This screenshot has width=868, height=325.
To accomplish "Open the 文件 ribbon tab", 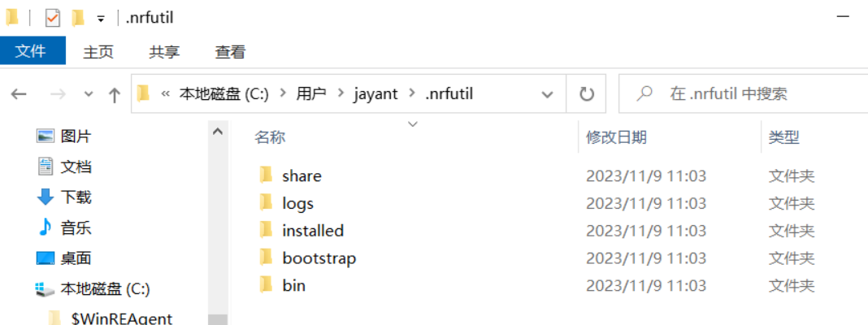I will tap(33, 51).
